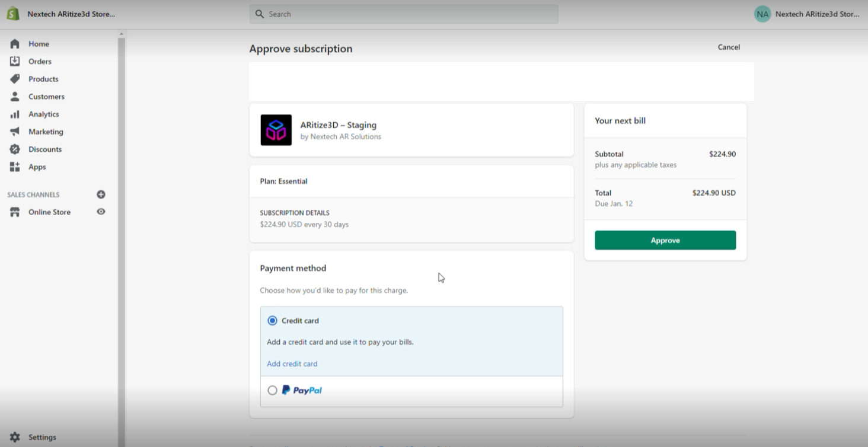Click the store name in top left
The image size is (868, 447).
pos(71,14)
